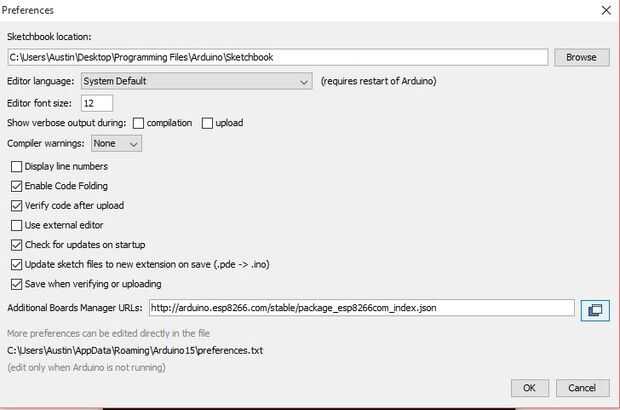This screenshot has height=410, width=620.
Task: Toggle verbose output during upload
Action: pyautogui.click(x=208, y=123)
